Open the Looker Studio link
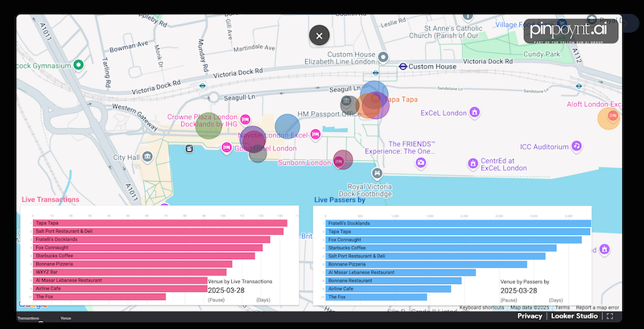Screen dimensions: 644x329 tap(575, 316)
